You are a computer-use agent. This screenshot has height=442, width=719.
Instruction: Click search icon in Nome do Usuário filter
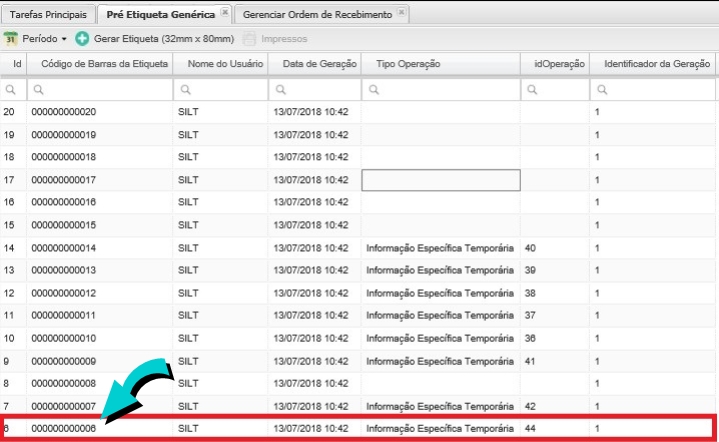pos(185,90)
